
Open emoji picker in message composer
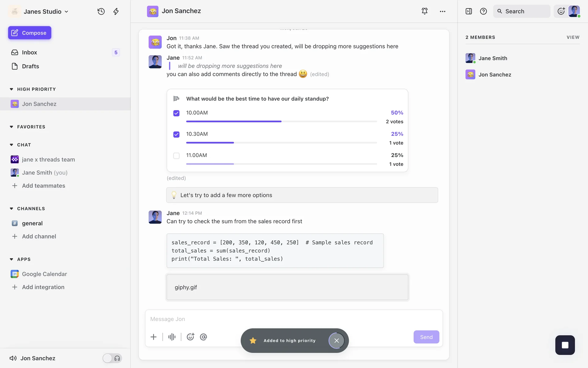point(190,337)
